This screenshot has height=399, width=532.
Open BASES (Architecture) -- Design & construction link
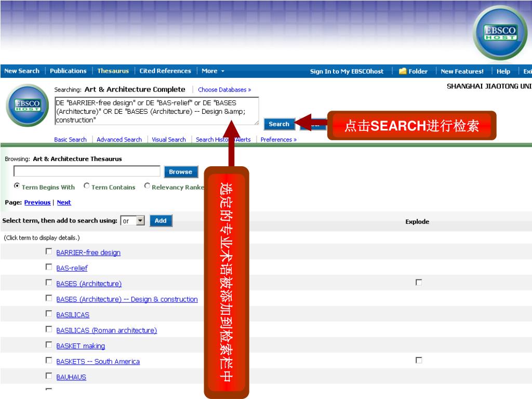pyautogui.click(x=127, y=300)
